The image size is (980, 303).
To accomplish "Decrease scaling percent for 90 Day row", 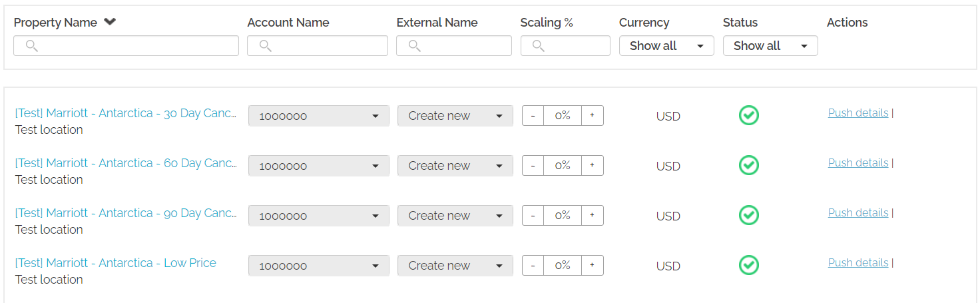I will 533,215.
